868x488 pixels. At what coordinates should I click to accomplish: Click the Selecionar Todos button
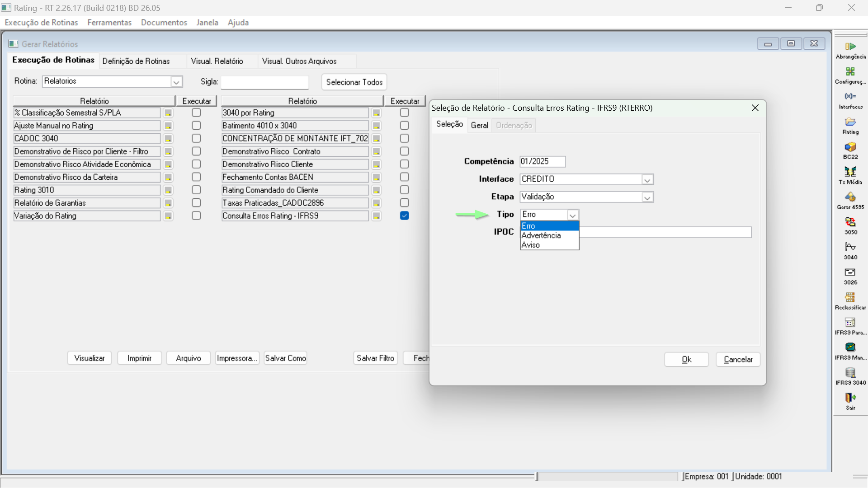point(354,82)
